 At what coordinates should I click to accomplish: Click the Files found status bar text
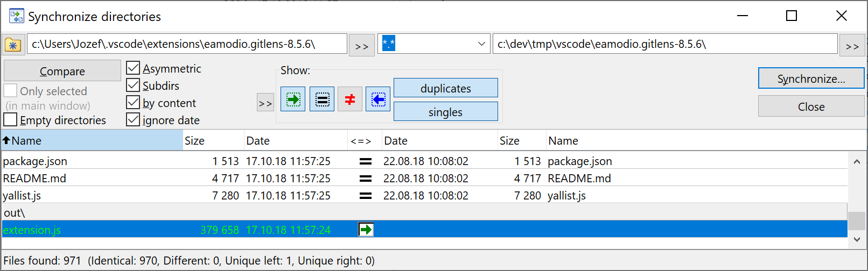(189, 261)
